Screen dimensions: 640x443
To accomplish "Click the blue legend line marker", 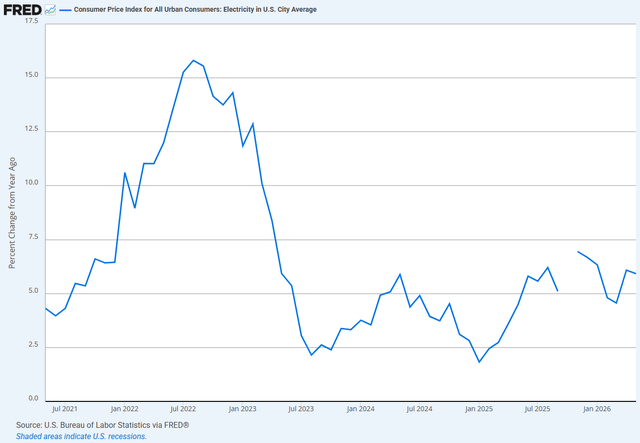I will click(x=65, y=10).
